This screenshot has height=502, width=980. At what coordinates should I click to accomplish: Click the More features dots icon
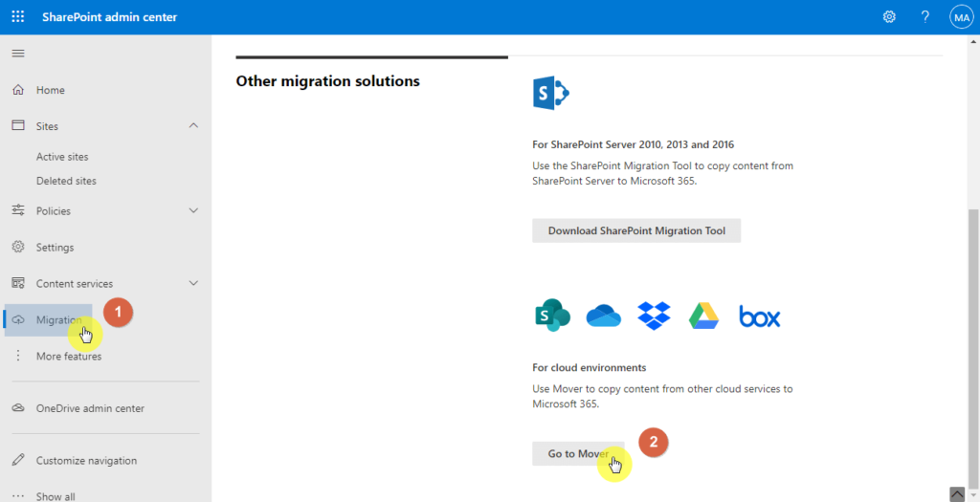click(x=18, y=356)
